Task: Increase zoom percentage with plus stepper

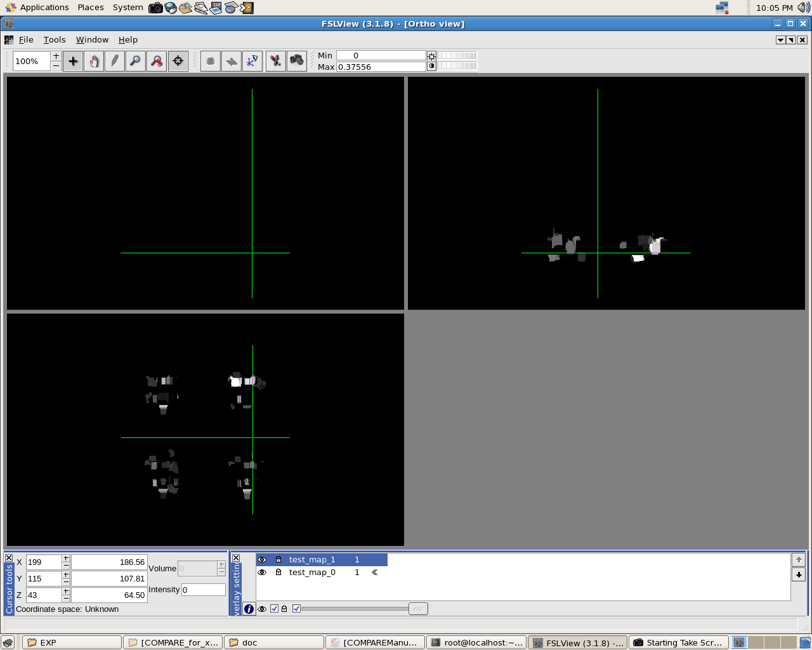Action: point(56,56)
